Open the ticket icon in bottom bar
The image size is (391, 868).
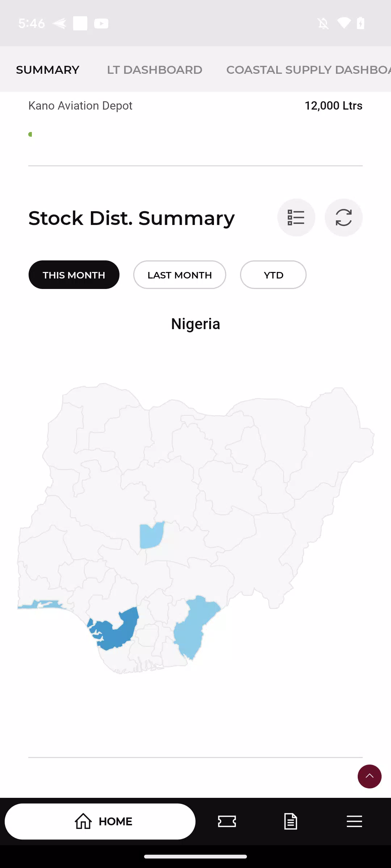point(227,821)
